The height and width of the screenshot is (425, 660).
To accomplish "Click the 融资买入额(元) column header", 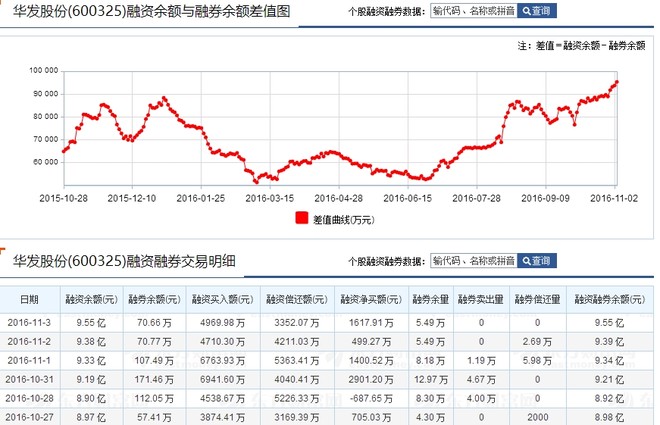I will click(223, 299).
